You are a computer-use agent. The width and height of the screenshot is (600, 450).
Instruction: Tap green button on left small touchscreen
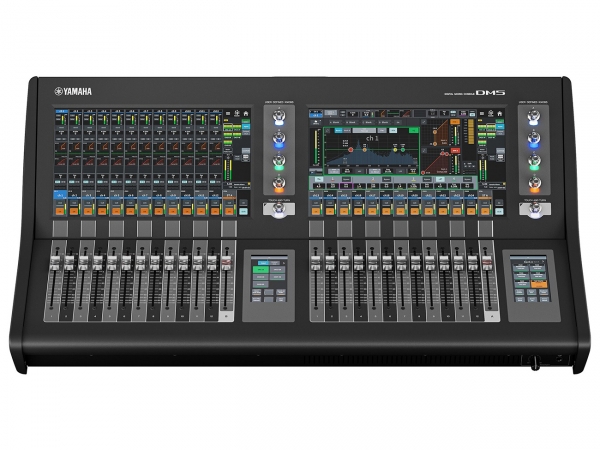pyautogui.click(x=260, y=269)
